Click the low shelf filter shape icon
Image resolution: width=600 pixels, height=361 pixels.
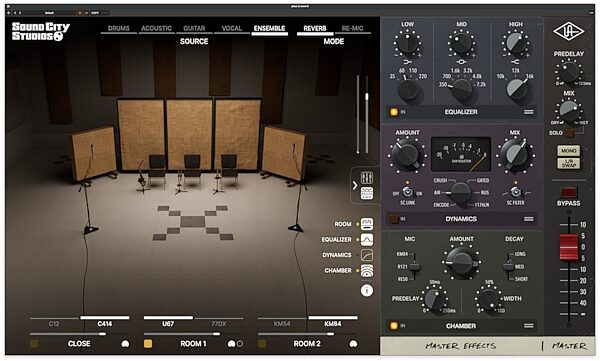click(407, 62)
